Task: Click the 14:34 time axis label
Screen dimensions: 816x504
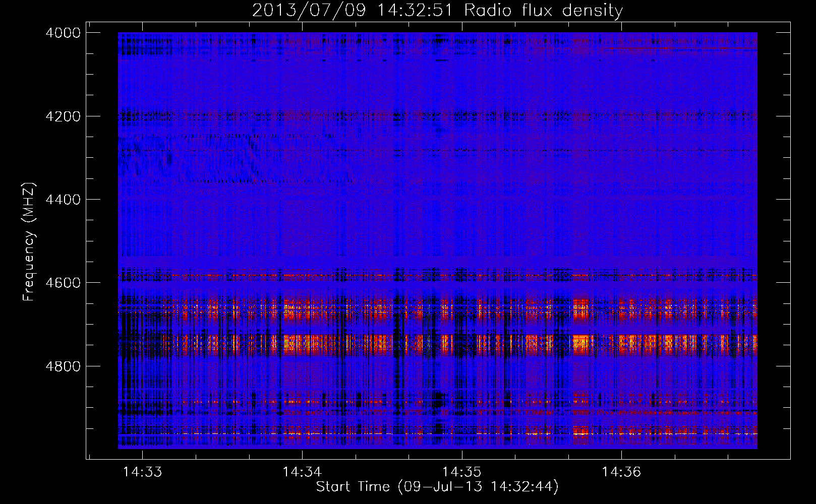Action: tap(302, 472)
